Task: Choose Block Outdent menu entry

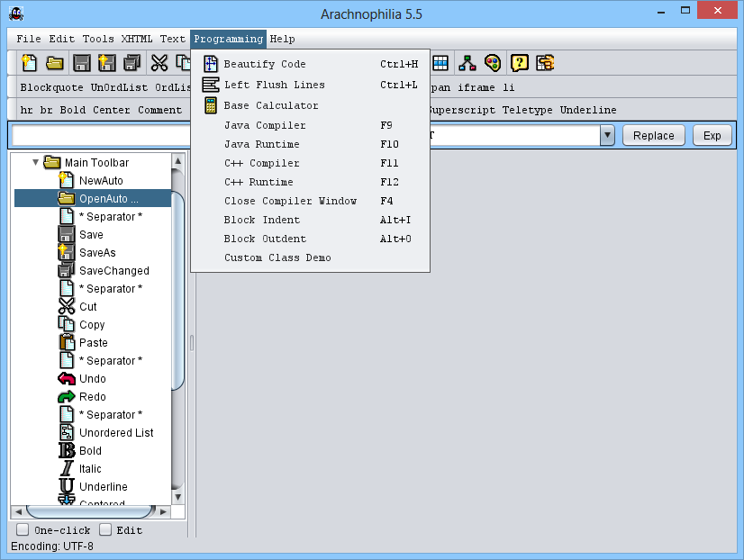Action: (311, 239)
